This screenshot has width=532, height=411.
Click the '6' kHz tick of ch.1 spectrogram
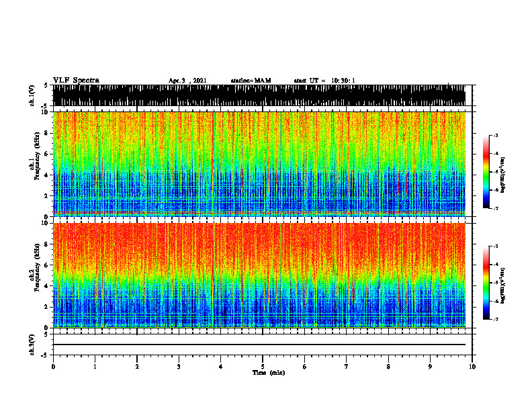click(46, 154)
